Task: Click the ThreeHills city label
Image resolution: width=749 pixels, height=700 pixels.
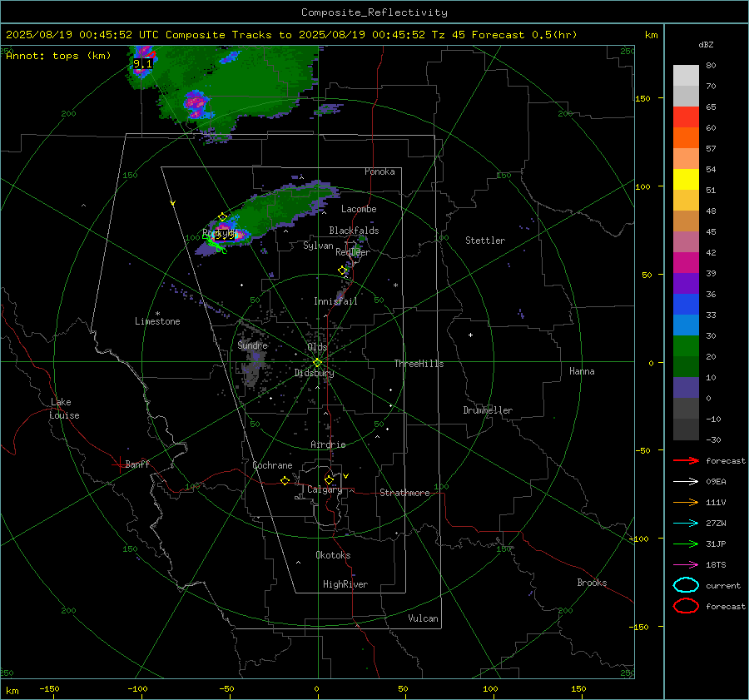Action: (x=419, y=364)
